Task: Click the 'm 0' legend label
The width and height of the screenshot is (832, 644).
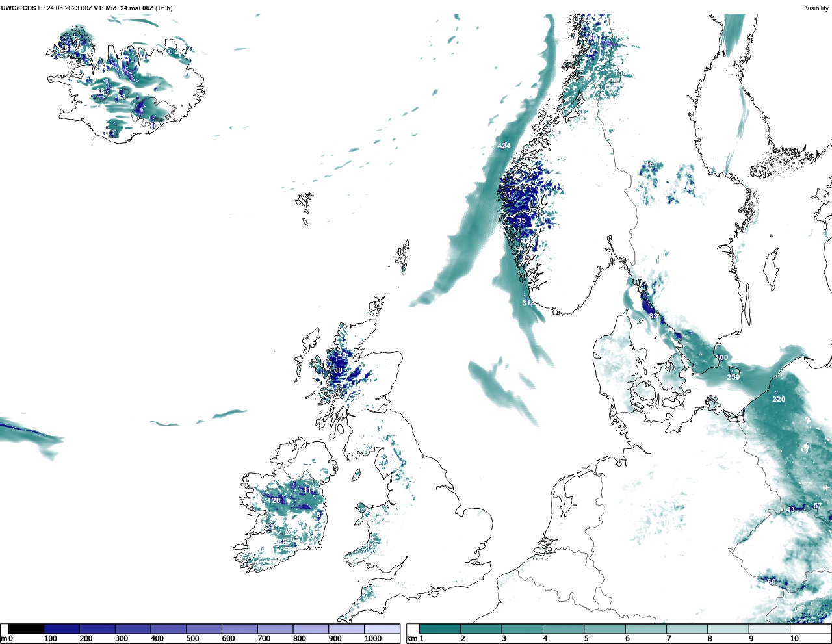Action: pyautogui.click(x=6, y=639)
